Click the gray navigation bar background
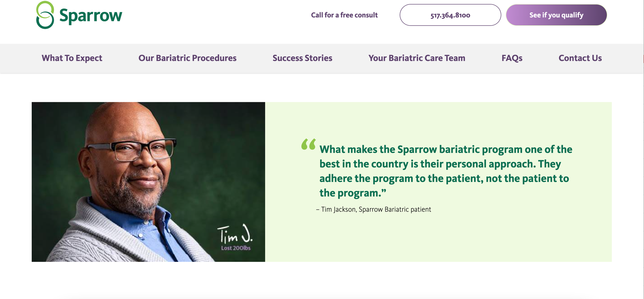This screenshot has width=644, height=299. tap(322, 68)
